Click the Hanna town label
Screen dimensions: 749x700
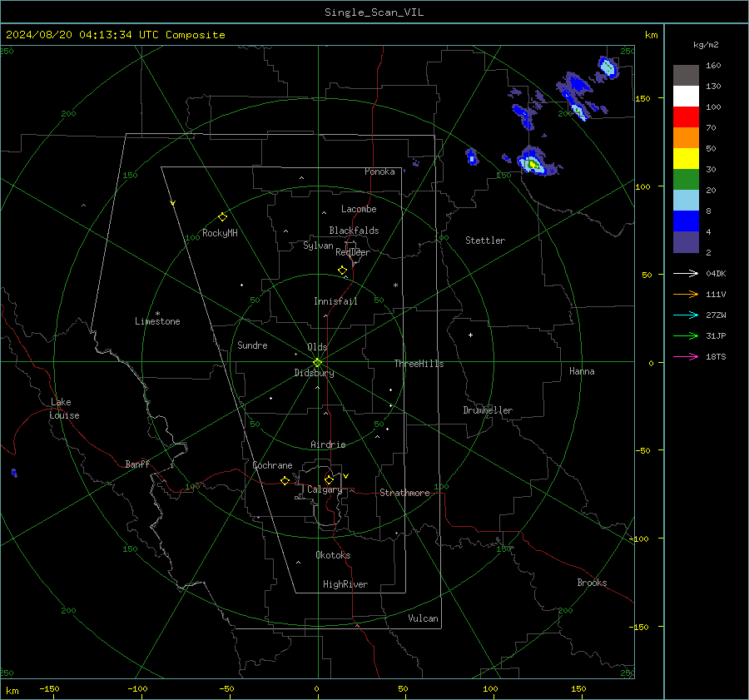click(x=582, y=371)
